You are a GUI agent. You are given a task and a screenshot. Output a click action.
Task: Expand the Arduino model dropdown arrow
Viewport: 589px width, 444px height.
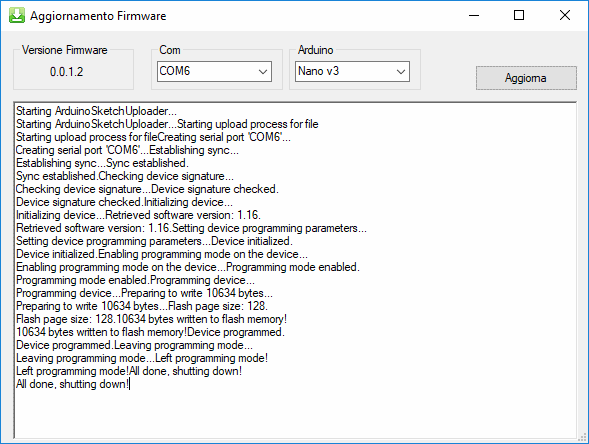(x=401, y=71)
